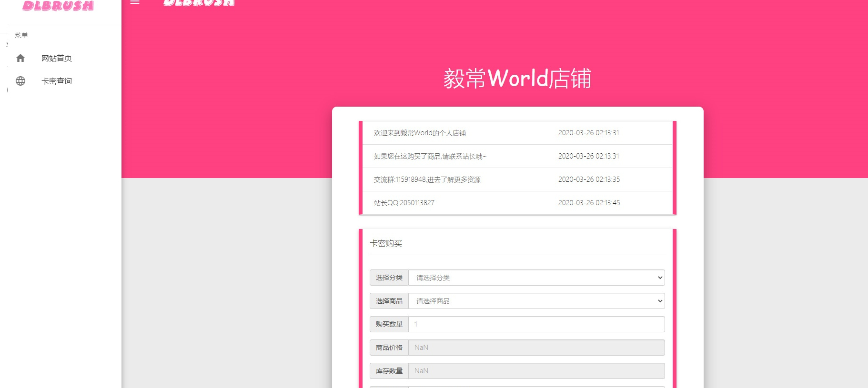Click the 毅常World店铺 page title
Image resolution: width=868 pixels, height=388 pixels.
point(517,79)
